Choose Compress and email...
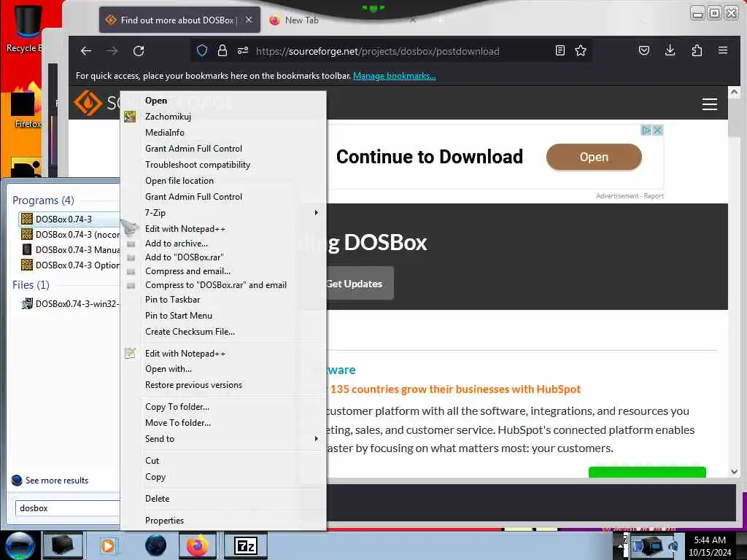Image resolution: width=747 pixels, height=560 pixels. 187,271
